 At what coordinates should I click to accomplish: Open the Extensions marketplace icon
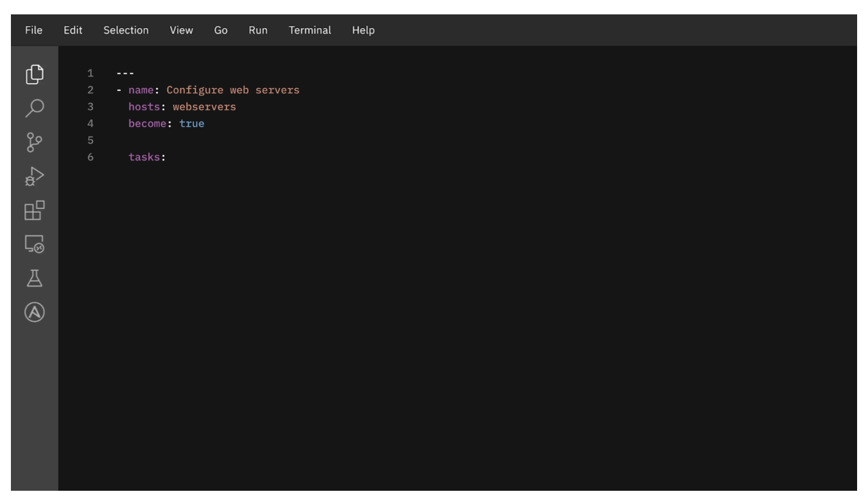[34, 211]
